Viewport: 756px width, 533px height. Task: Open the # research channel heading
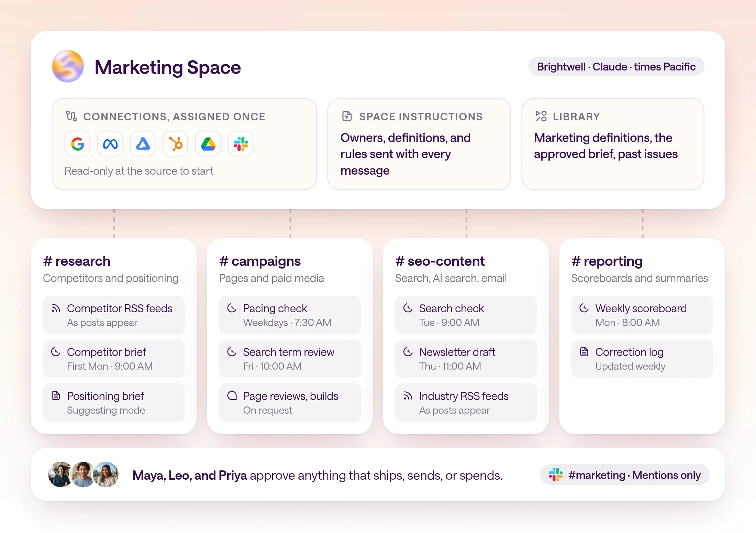(77, 261)
